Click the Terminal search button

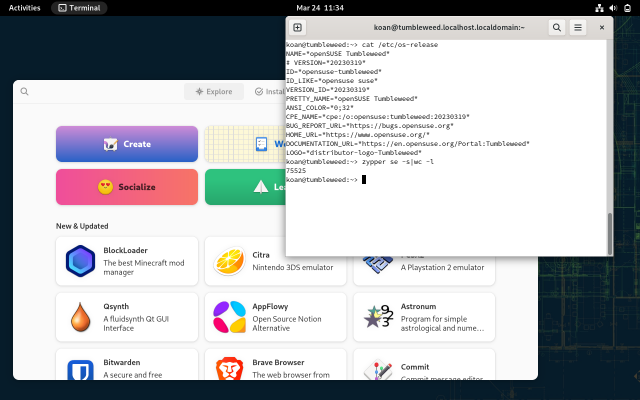click(556, 28)
